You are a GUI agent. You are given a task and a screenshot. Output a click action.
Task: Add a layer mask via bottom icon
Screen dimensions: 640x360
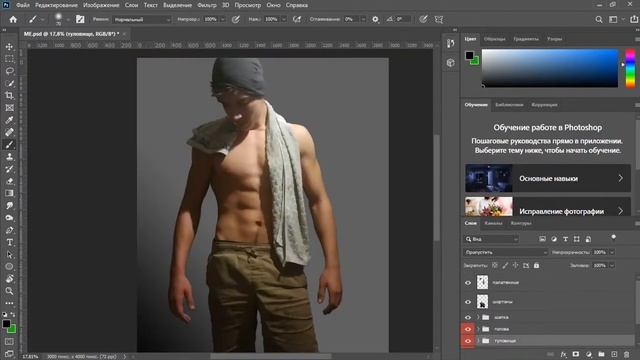[x=576, y=354]
